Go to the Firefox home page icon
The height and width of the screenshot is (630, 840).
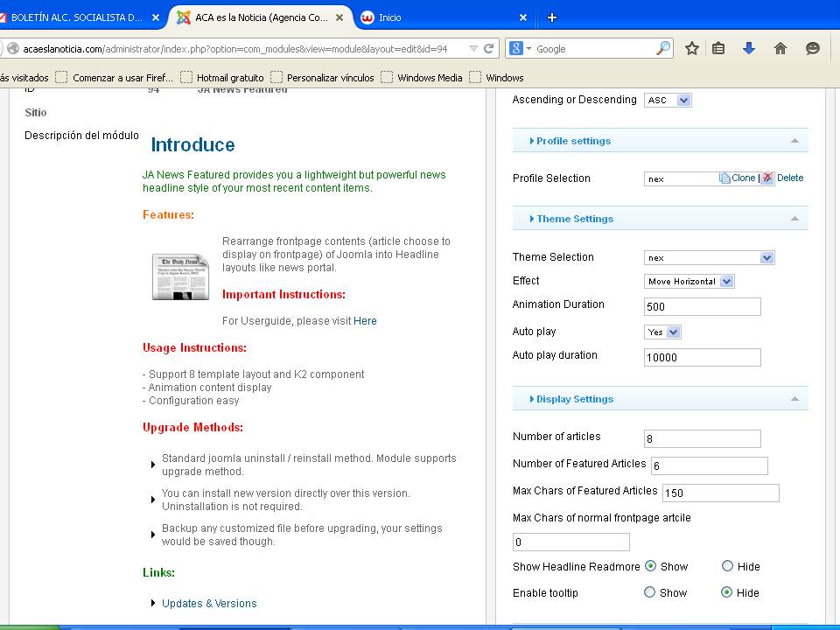coord(780,49)
